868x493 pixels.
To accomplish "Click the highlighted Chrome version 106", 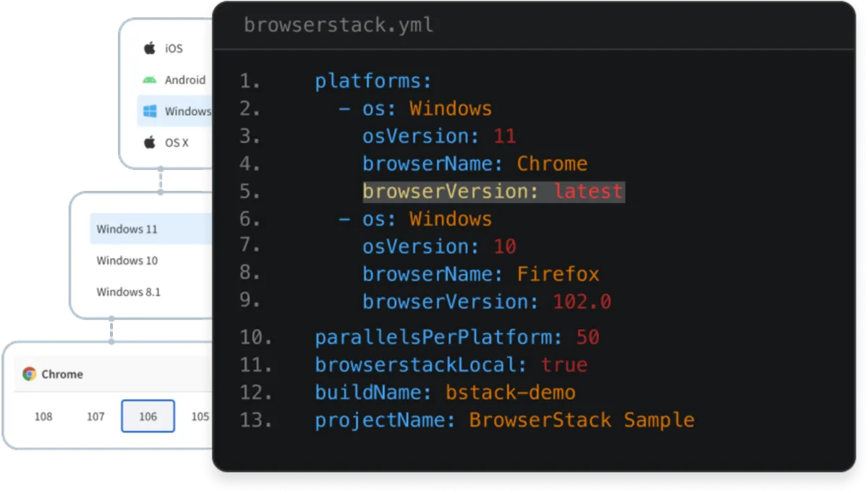I will 148,416.
